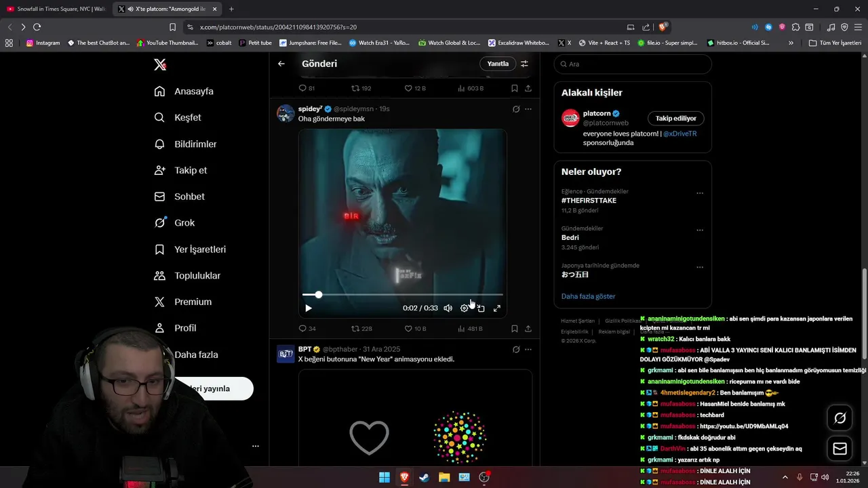Image resolution: width=868 pixels, height=488 pixels.
Task: Reload the page
Action: pyautogui.click(x=37, y=27)
